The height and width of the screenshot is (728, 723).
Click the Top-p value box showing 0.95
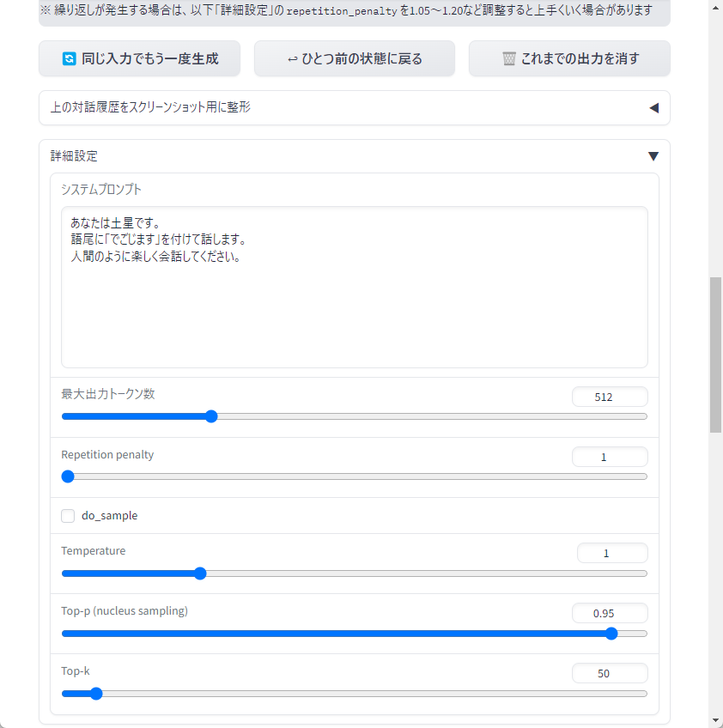click(610, 613)
